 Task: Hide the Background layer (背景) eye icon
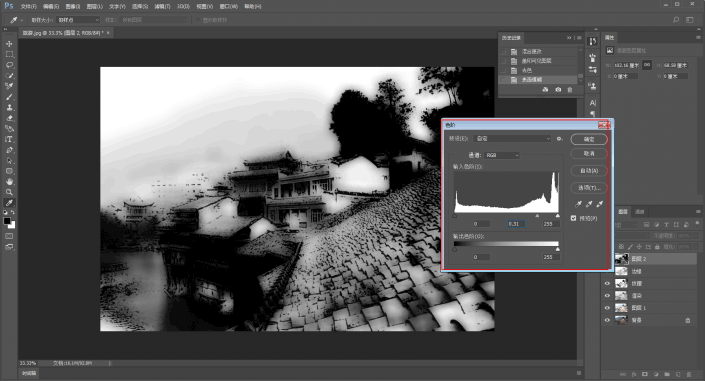click(x=607, y=320)
